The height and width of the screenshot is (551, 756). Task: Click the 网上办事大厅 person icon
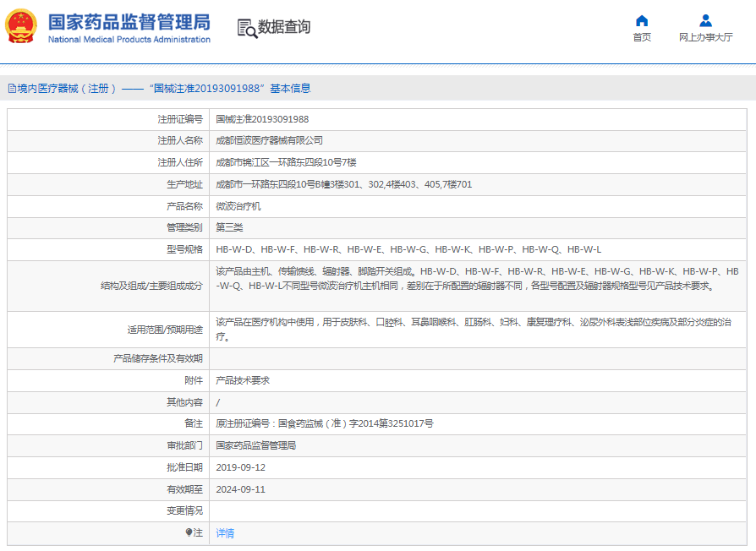[705, 21]
